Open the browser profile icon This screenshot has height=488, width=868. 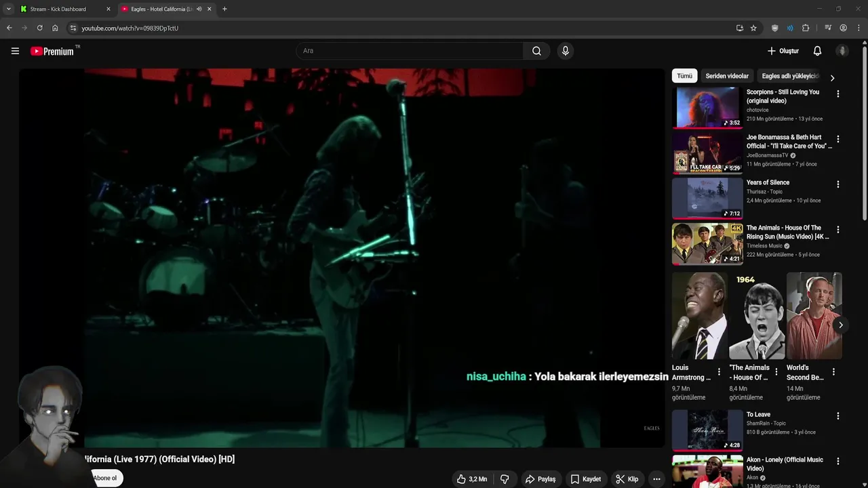[x=843, y=28]
